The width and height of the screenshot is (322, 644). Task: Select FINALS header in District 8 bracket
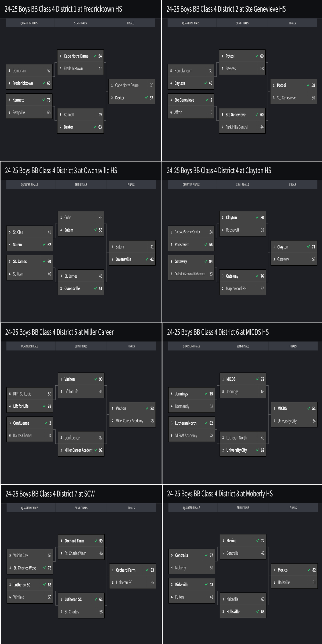point(293,508)
